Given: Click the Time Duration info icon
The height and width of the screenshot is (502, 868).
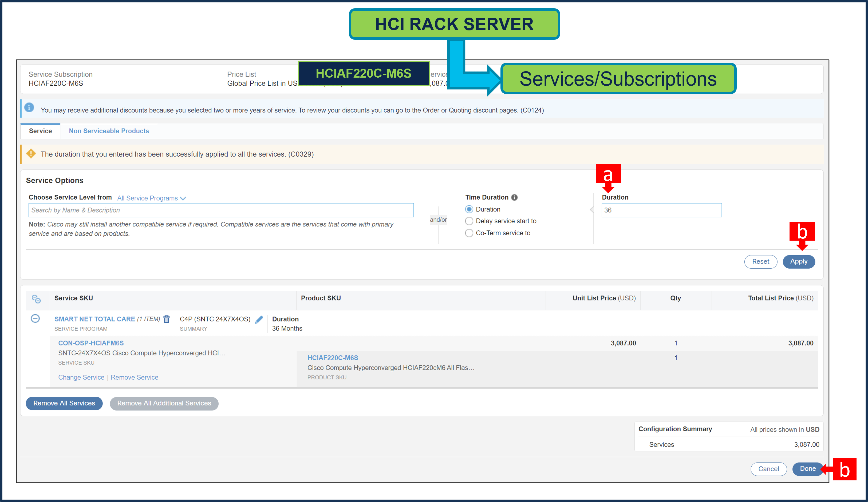Looking at the screenshot, I should click(x=514, y=197).
